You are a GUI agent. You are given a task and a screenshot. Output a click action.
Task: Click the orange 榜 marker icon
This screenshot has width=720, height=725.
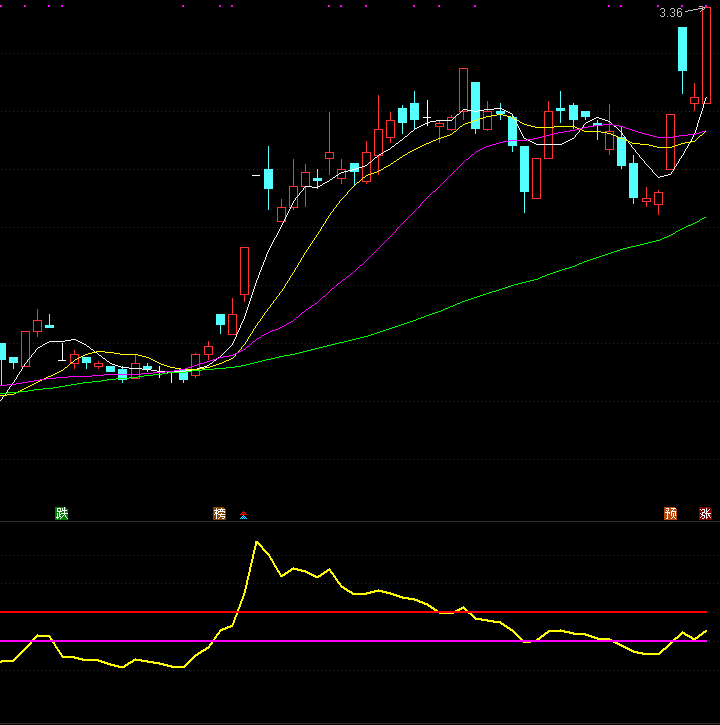point(219,513)
